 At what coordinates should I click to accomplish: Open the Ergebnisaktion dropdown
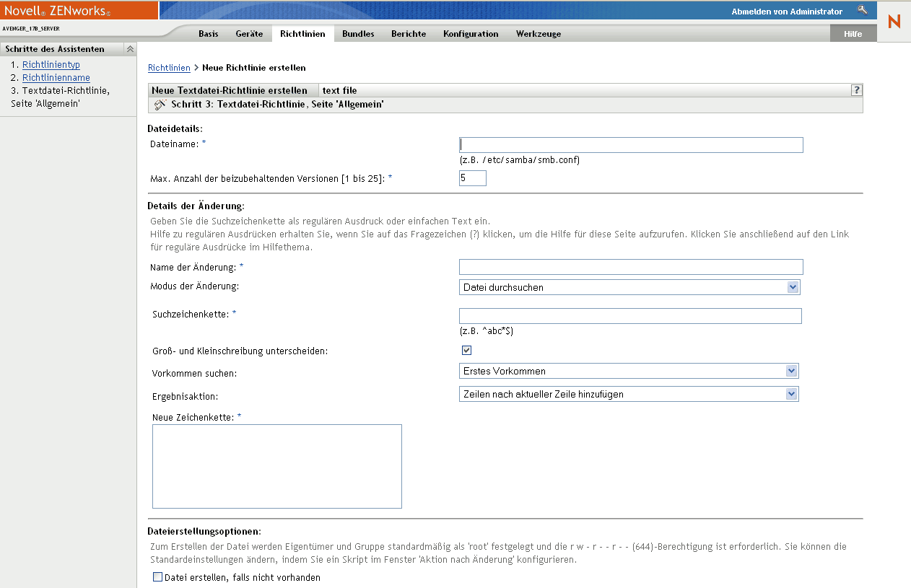(629, 394)
